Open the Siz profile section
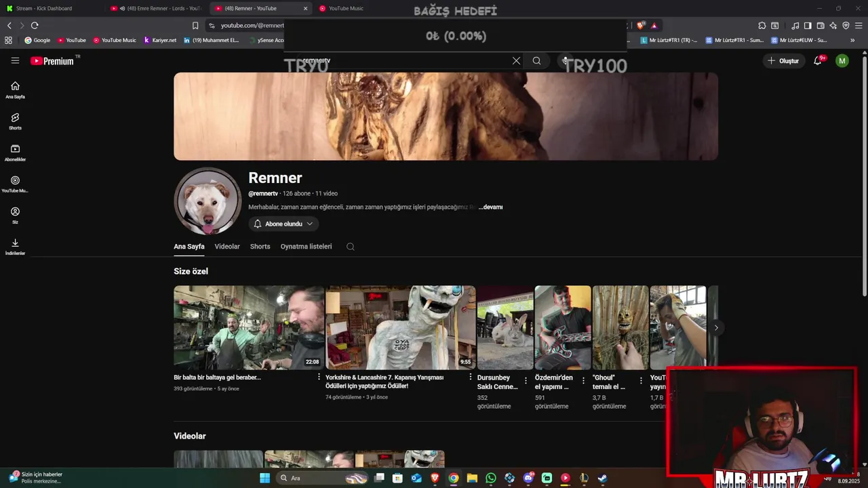Viewport: 868px width, 488px height. (15, 216)
